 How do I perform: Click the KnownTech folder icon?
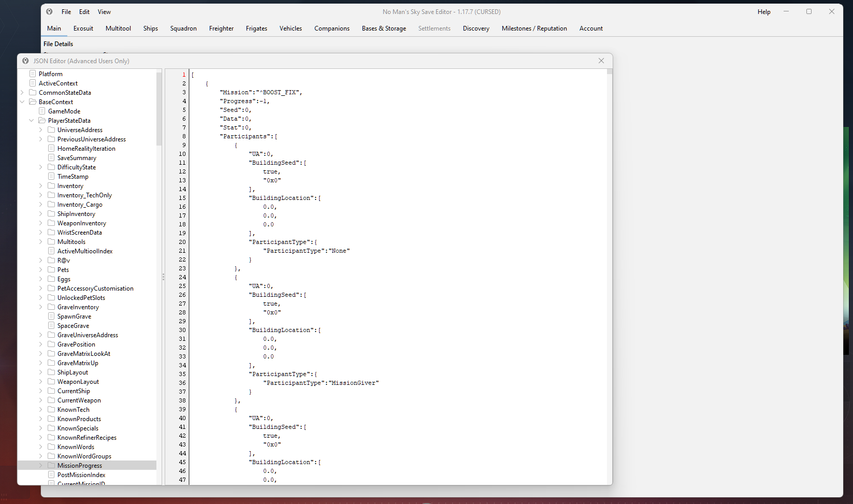51,409
